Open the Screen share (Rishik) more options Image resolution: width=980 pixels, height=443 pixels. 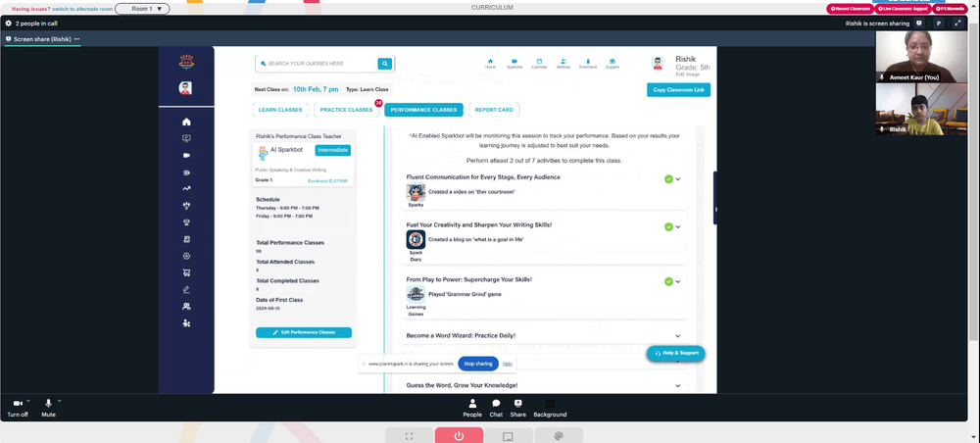click(x=76, y=39)
